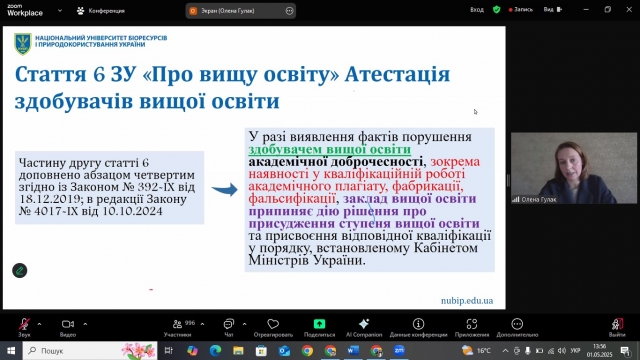Open the Вид view layout menu
Image resolution: width=640 pixels, height=360 pixels.
tap(553, 9)
